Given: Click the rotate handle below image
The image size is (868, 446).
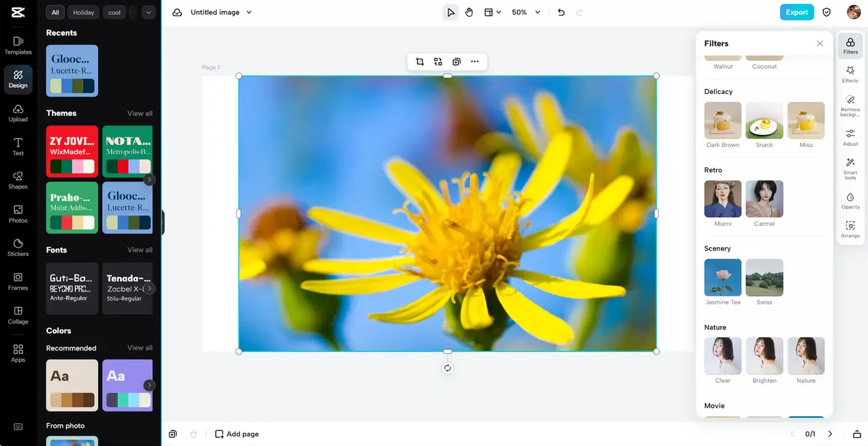Looking at the screenshot, I should 448,368.
